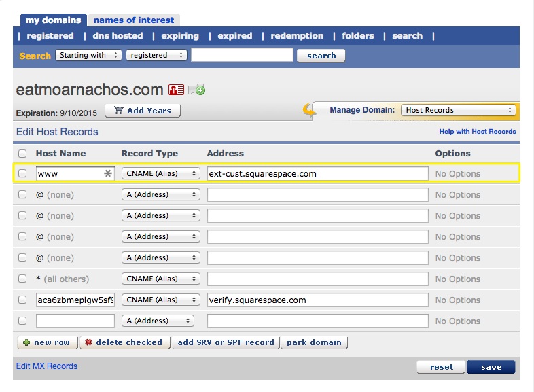This screenshot has height=392, width=534.
Task: Switch to the names of interest tab
Action: tap(134, 20)
